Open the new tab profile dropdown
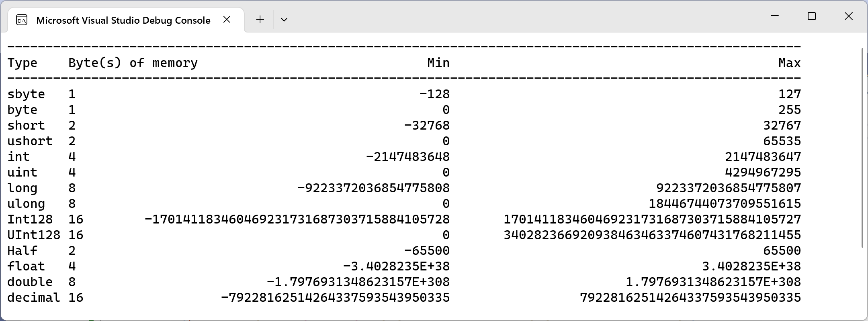 (284, 20)
